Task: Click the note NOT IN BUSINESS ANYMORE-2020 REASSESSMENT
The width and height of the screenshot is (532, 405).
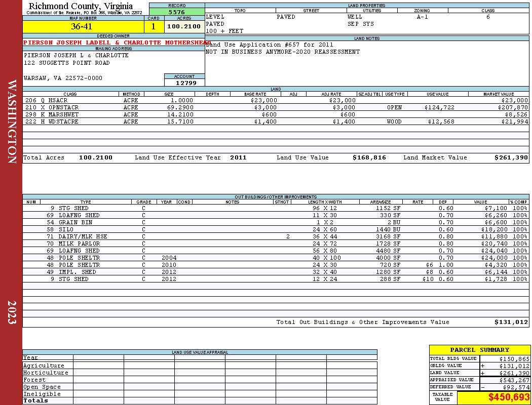Action: coord(283,52)
